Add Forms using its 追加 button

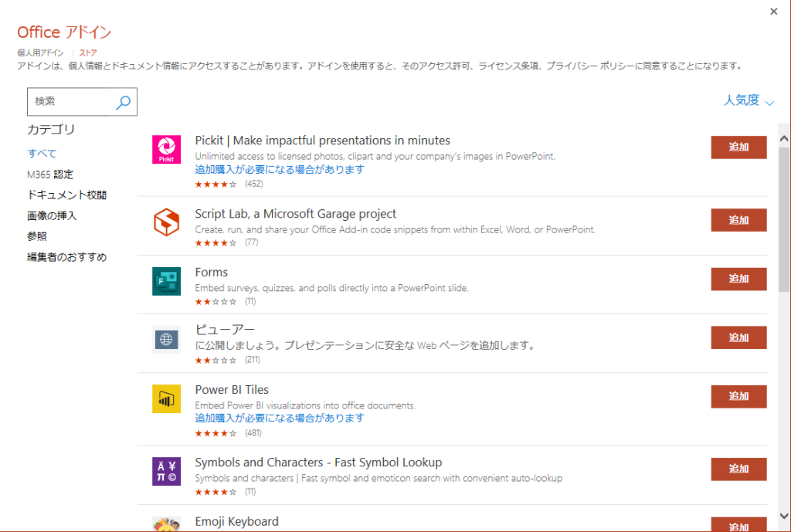click(x=738, y=279)
